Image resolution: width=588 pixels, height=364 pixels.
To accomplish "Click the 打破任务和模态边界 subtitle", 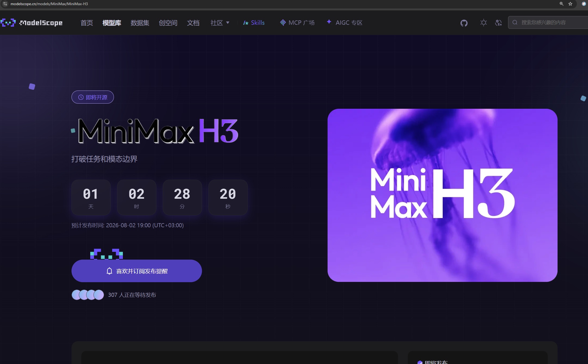I will click(104, 159).
